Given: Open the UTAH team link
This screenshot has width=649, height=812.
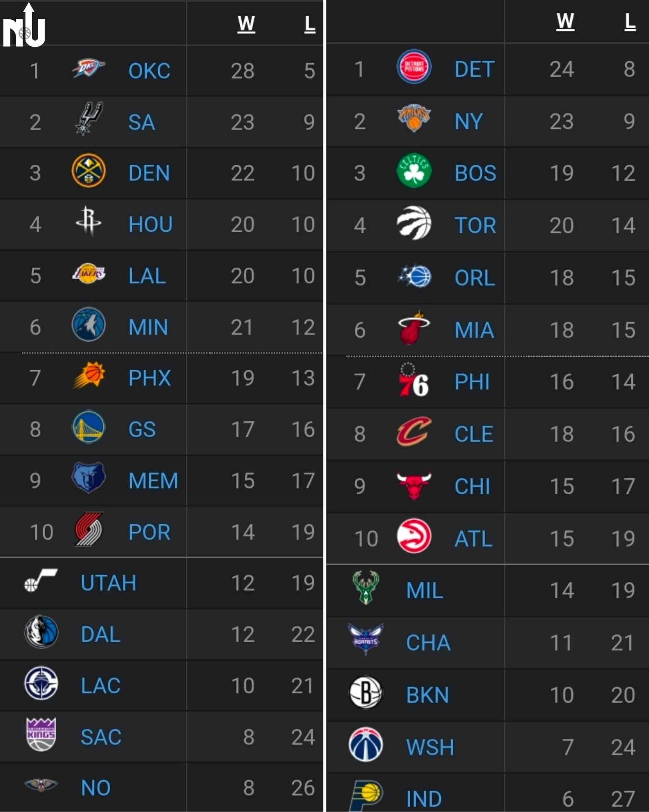Looking at the screenshot, I should (x=109, y=583).
